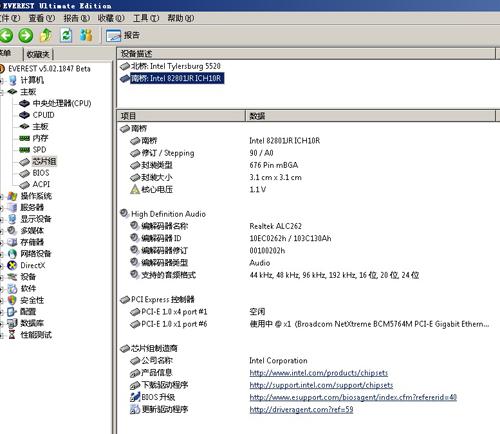Expand the 服务器 tree node
The height and width of the screenshot is (434, 500).
(x=2, y=208)
